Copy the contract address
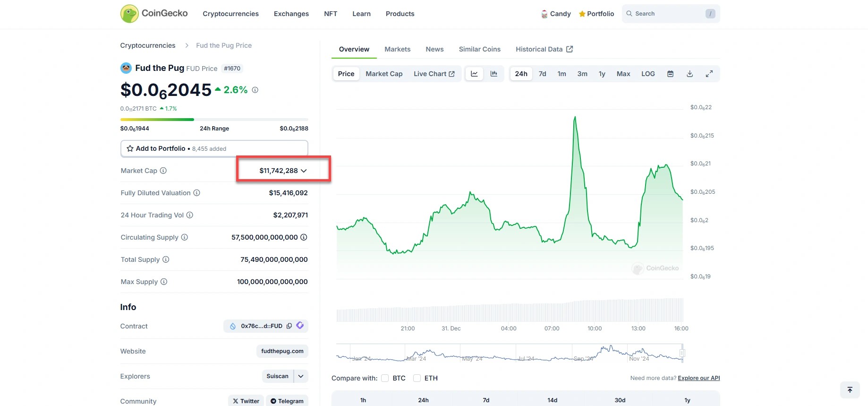The width and height of the screenshot is (868, 406). pyautogui.click(x=289, y=326)
